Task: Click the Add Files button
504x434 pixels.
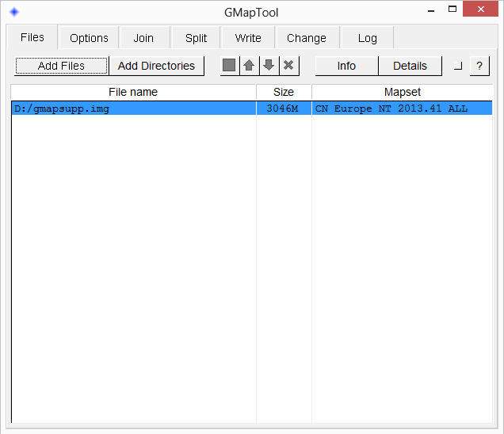Action: click(x=61, y=66)
